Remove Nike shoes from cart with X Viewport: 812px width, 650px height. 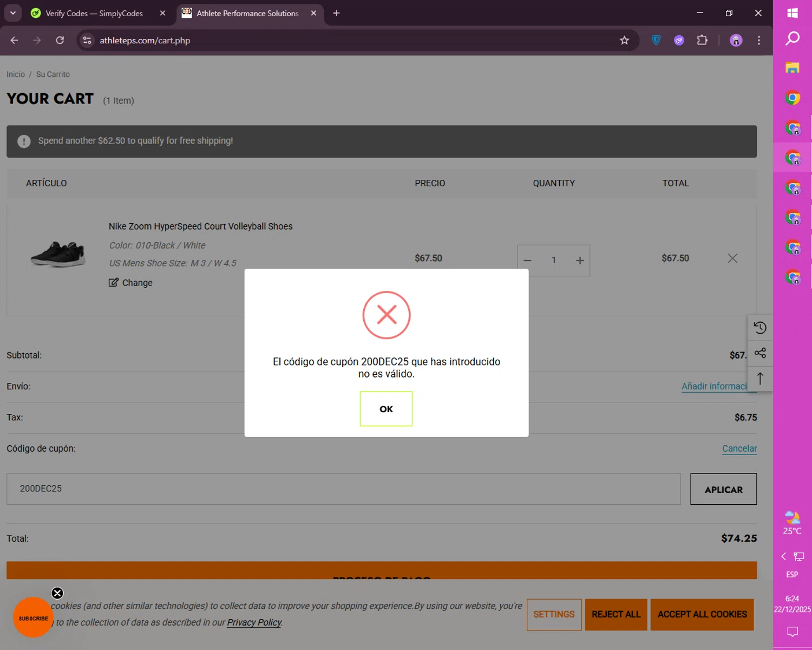(732, 258)
